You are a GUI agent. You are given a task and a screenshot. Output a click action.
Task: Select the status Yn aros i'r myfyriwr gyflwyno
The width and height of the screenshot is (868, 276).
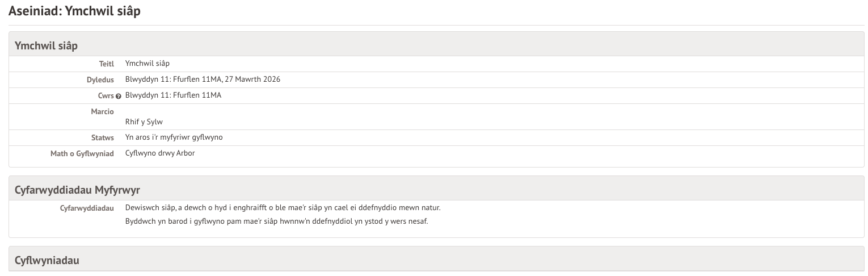click(174, 137)
